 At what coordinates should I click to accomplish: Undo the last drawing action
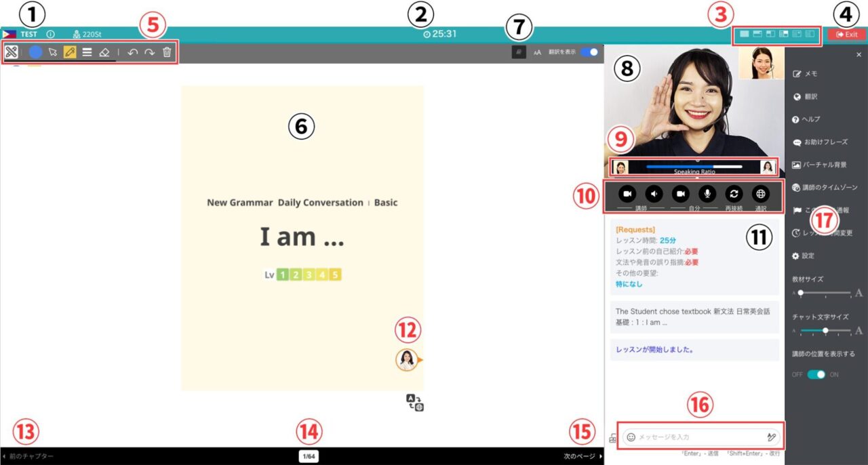point(132,52)
